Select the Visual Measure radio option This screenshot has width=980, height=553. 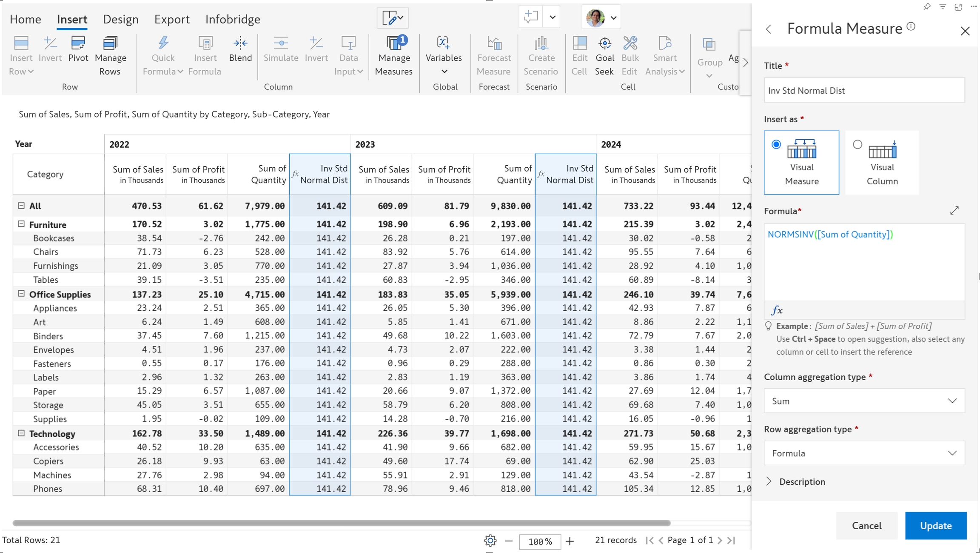point(776,144)
